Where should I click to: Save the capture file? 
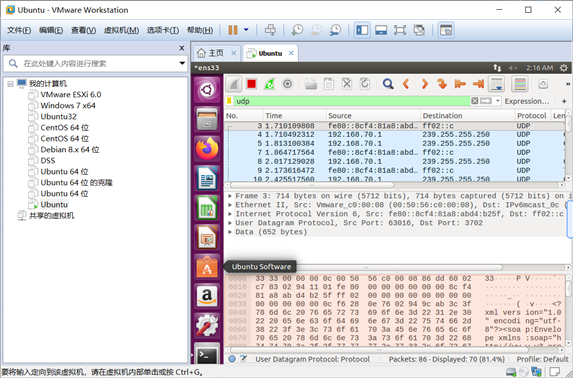pyautogui.click(x=329, y=84)
